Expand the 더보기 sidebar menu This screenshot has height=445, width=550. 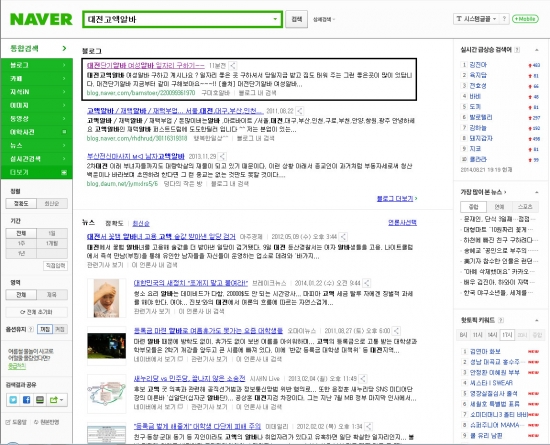click(x=37, y=172)
